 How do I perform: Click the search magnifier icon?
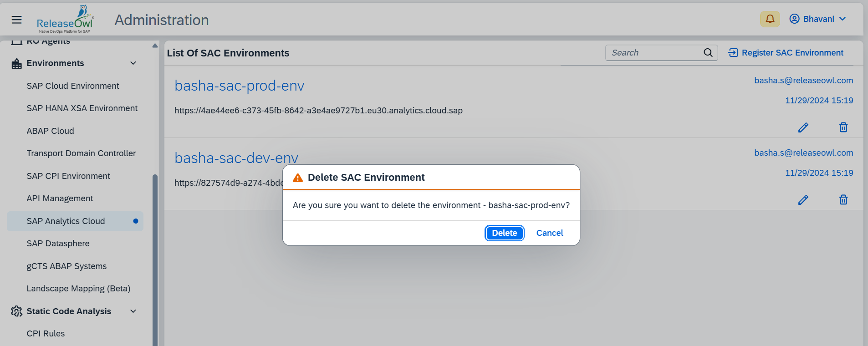coord(708,53)
